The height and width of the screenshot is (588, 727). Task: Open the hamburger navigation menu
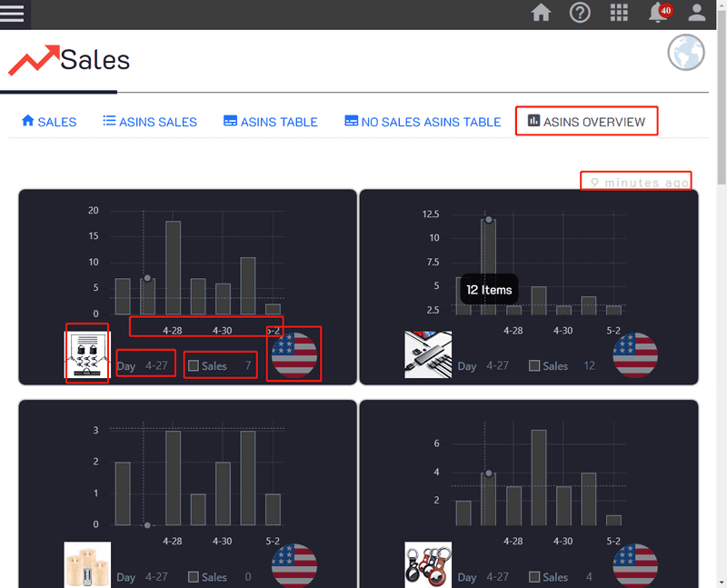point(14,15)
